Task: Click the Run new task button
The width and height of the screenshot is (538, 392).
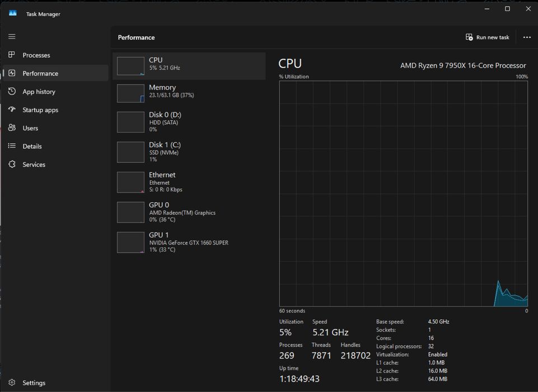Action: pyautogui.click(x=487, y=38)
